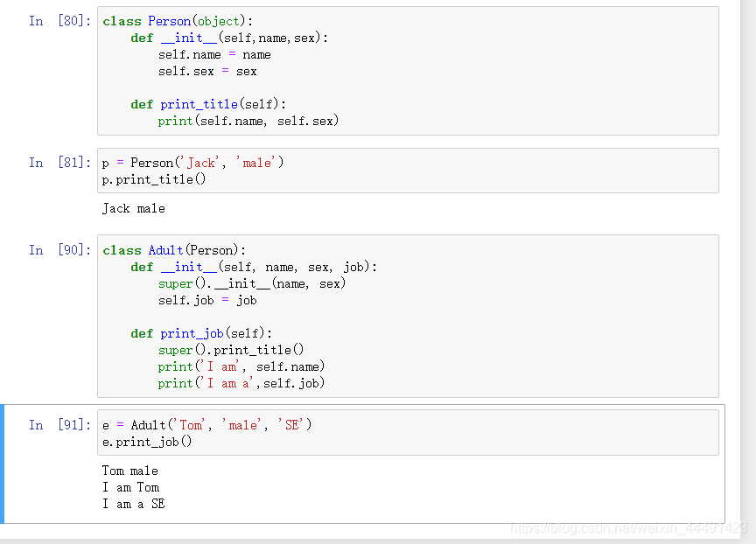Place cursor on "p = Person('Jack', 'male')" line
756x544 pixels.
click(192, 163)
